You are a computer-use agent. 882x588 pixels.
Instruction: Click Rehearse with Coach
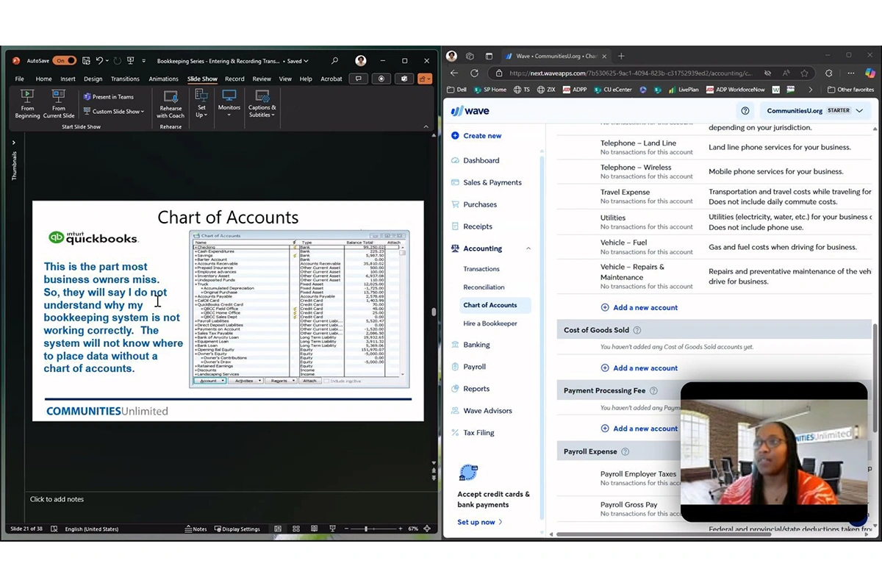pos(171,104)
